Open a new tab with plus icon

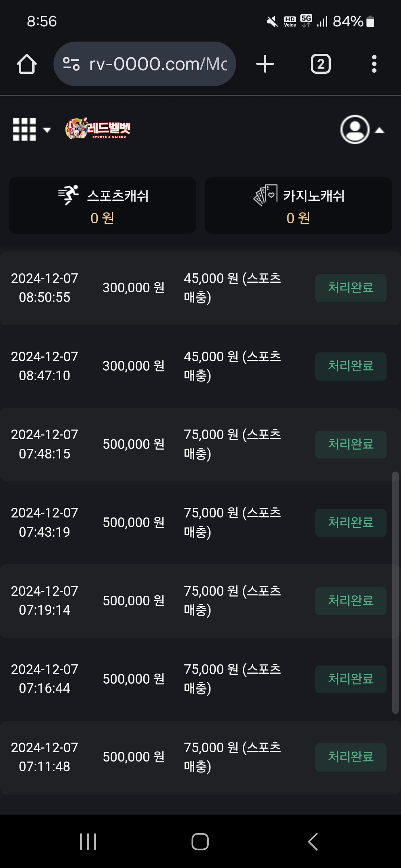pos(265,64)
